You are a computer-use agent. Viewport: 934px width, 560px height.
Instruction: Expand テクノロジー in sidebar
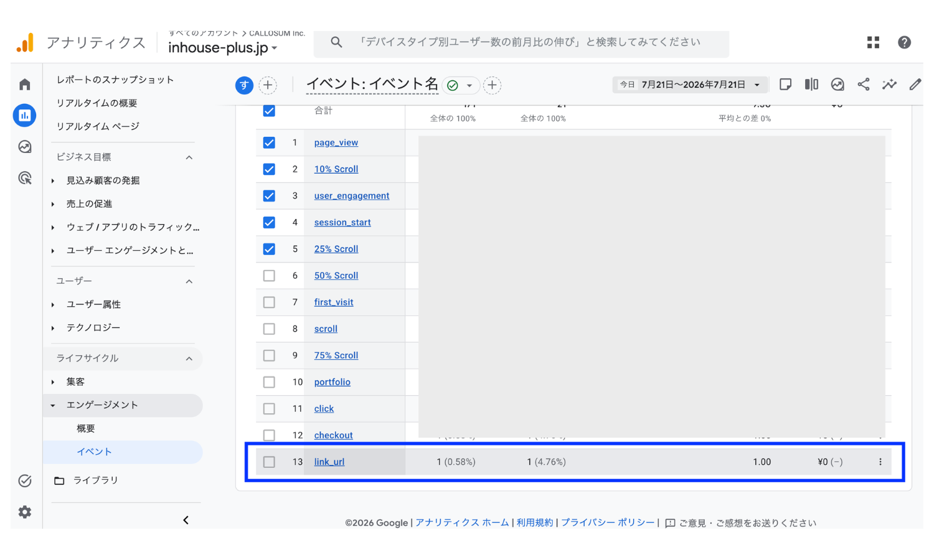(53, 328)
